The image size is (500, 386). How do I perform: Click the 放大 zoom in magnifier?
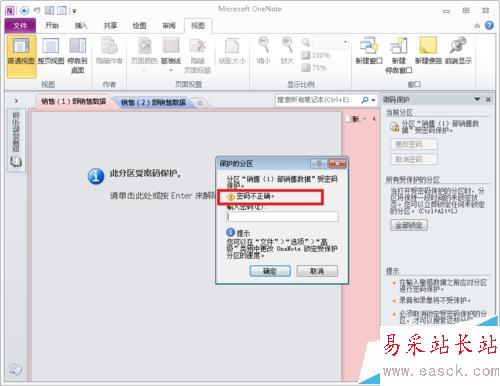pyautogui.click(x=287, y=45)
